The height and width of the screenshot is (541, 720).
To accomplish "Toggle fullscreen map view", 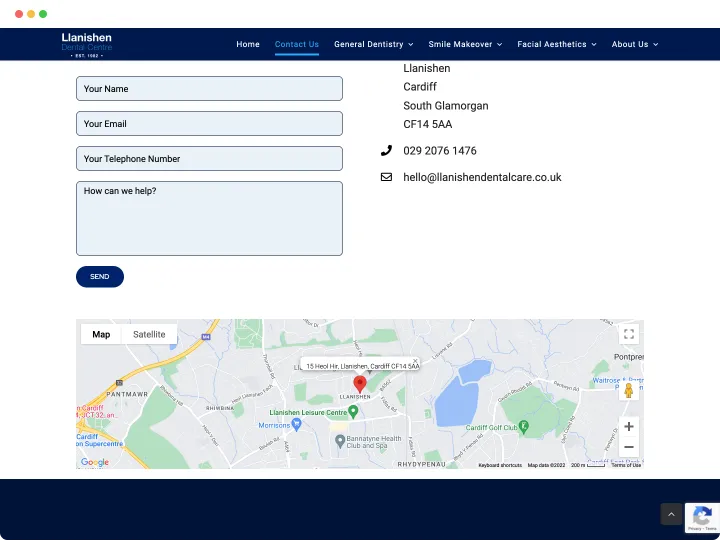I will [x=629, y=334].
